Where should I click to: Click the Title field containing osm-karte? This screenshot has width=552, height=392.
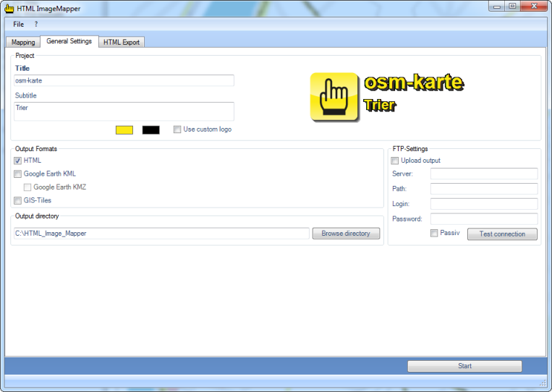(124, 80)
